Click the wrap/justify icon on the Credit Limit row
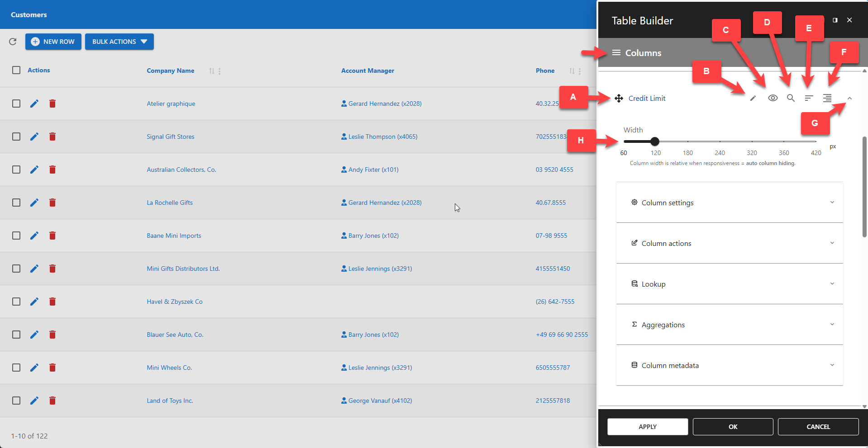Viewport: 868px width, 448px height. click(x=827, y=98)
